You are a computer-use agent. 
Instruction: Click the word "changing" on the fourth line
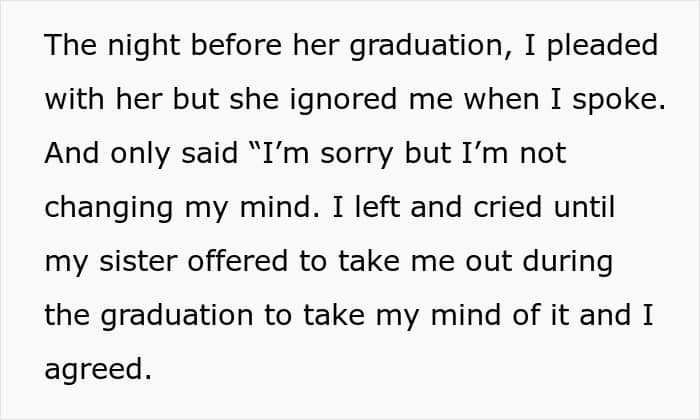click(x=108, y=208)
